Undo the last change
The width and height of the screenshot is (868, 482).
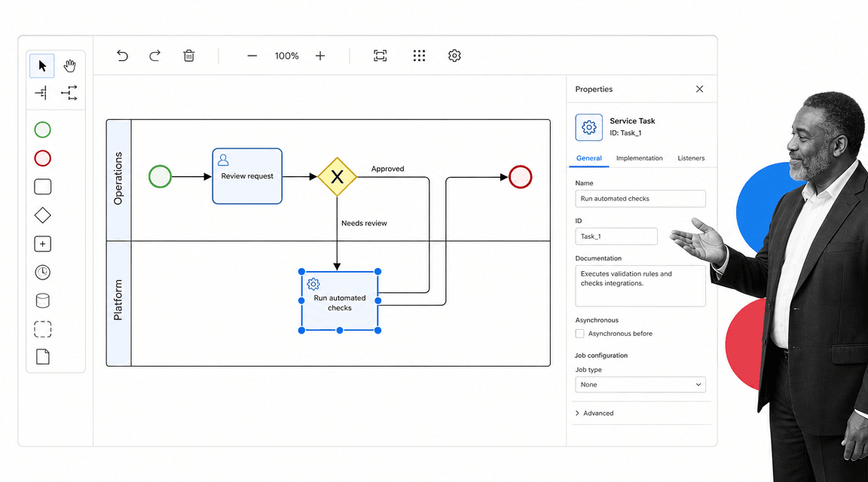pos(122,56)
